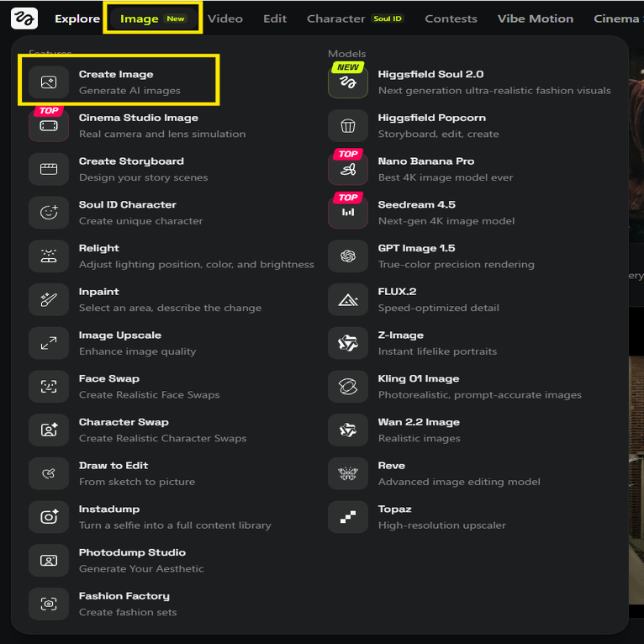Switch to the Edit tab
The width and height of the screenshot is (644, 644).
(275, 18)
